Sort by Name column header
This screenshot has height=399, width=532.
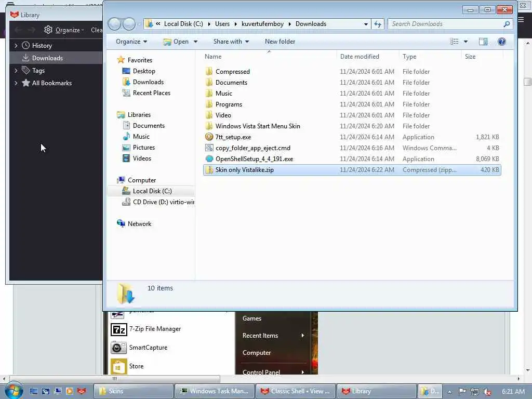pos(270,57)
